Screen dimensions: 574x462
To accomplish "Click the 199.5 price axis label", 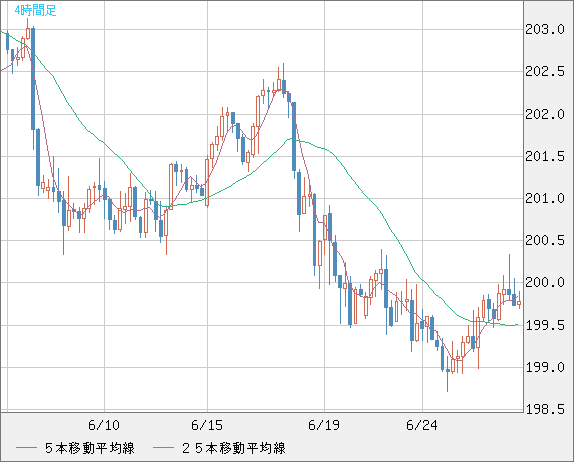I will (545, 325).
